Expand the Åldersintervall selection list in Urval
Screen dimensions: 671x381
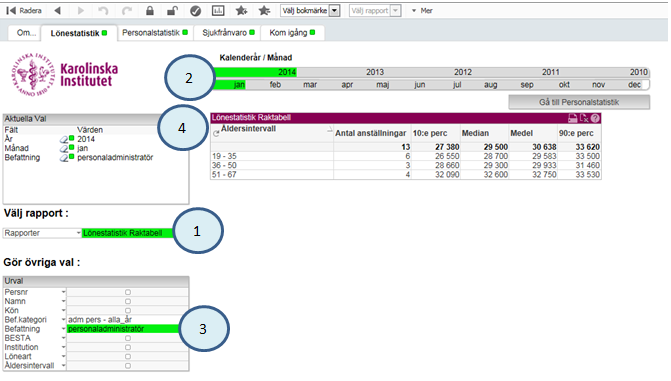tap(63, 366)
